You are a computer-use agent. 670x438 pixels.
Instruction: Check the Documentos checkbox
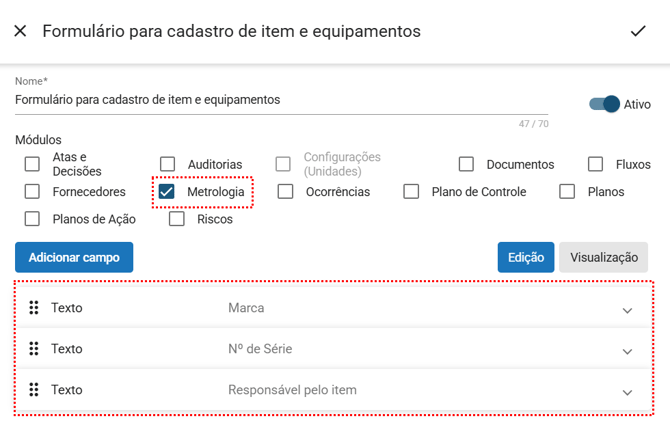coord(466,164)
